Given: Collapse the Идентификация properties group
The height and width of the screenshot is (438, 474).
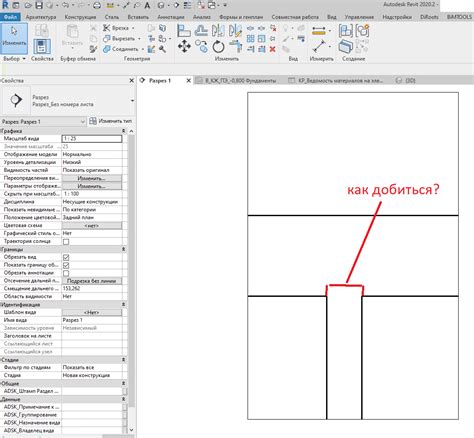Looking at the screenshot, I should click(x=123, y=305).
